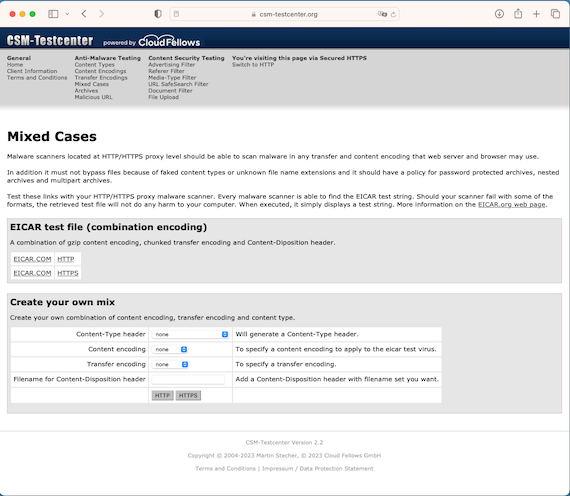Open Impressum / Data Protection Statement link
This screenshot has height=496, width=570.
click(318, 469)
